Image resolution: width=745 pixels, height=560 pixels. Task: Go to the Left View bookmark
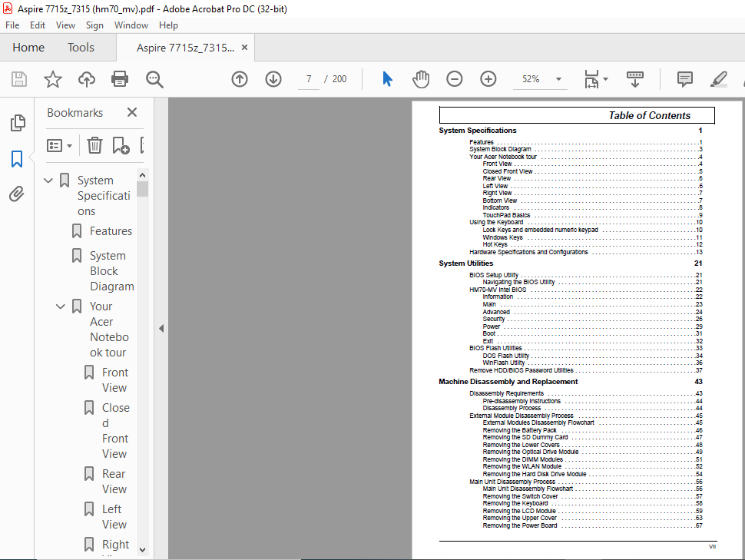pyautogui.click(x=114, y=517)
